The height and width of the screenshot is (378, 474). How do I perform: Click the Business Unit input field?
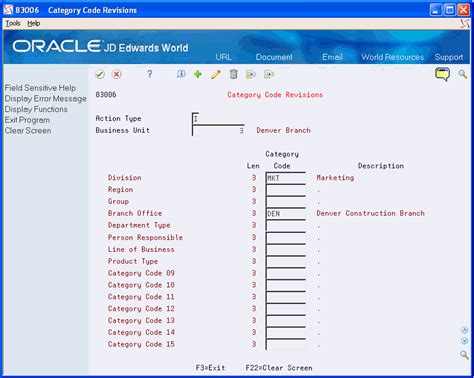pyautogui.click(x=218, y=130)
